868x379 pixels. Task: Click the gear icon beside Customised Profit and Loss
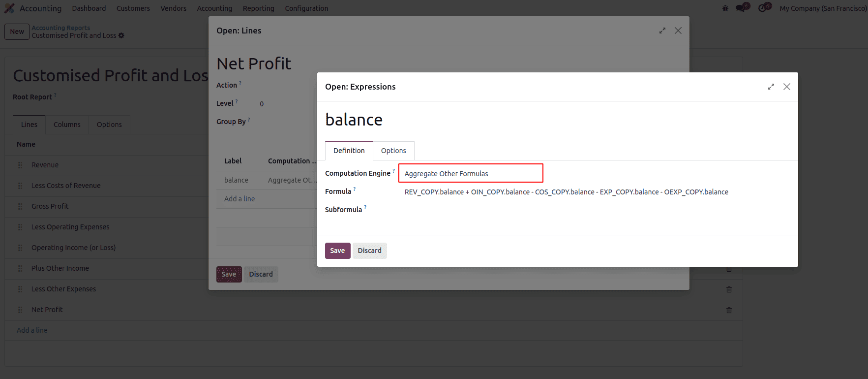[x=121, y=35]
